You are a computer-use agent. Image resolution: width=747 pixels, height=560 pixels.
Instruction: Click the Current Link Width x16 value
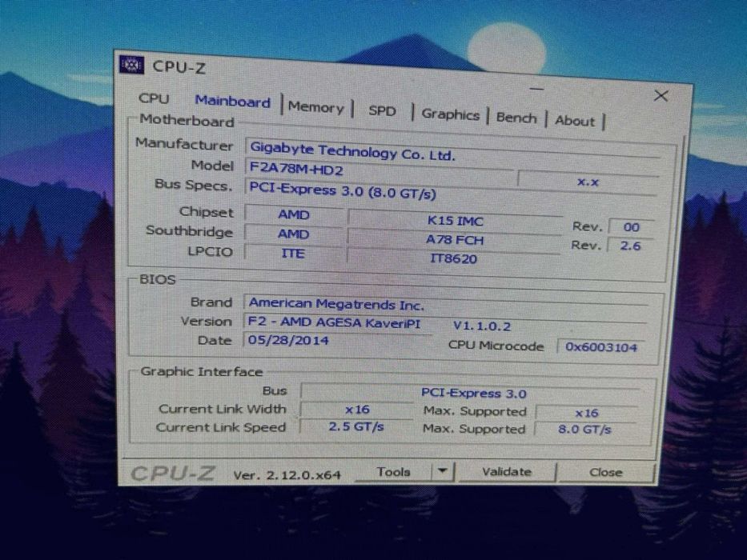[x=357, y=410]
